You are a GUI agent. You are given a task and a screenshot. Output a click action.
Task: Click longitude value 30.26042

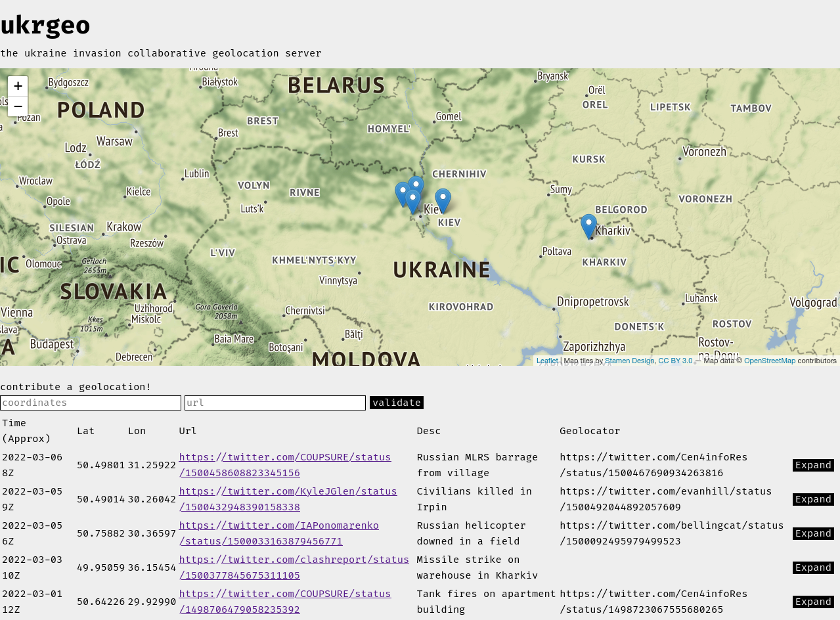tap(152, 499)
